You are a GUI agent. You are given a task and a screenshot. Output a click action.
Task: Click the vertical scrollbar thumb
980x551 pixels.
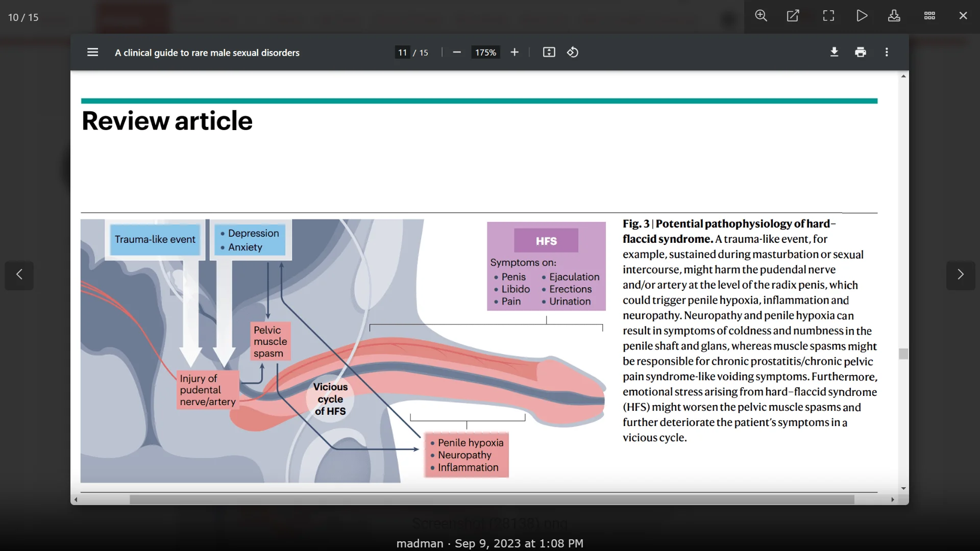903,354
